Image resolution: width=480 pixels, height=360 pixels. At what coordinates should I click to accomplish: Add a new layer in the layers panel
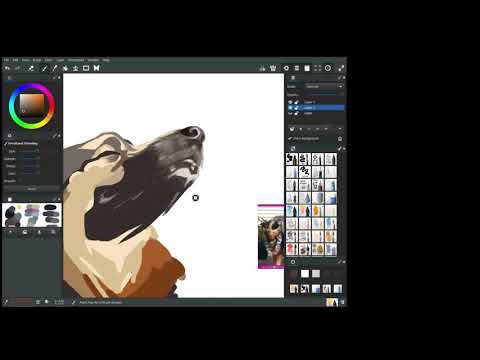pyautogui.click(x=292, y=129)
